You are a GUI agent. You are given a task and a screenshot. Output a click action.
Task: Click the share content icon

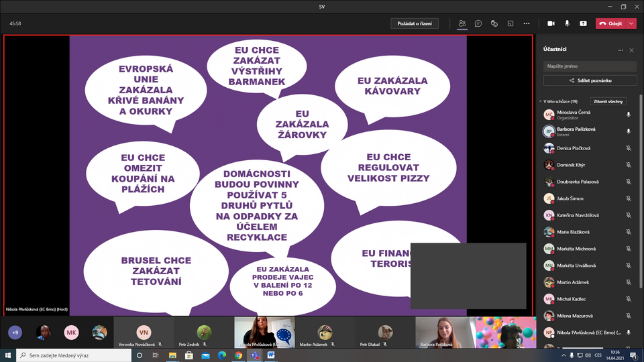click(583, 23)
